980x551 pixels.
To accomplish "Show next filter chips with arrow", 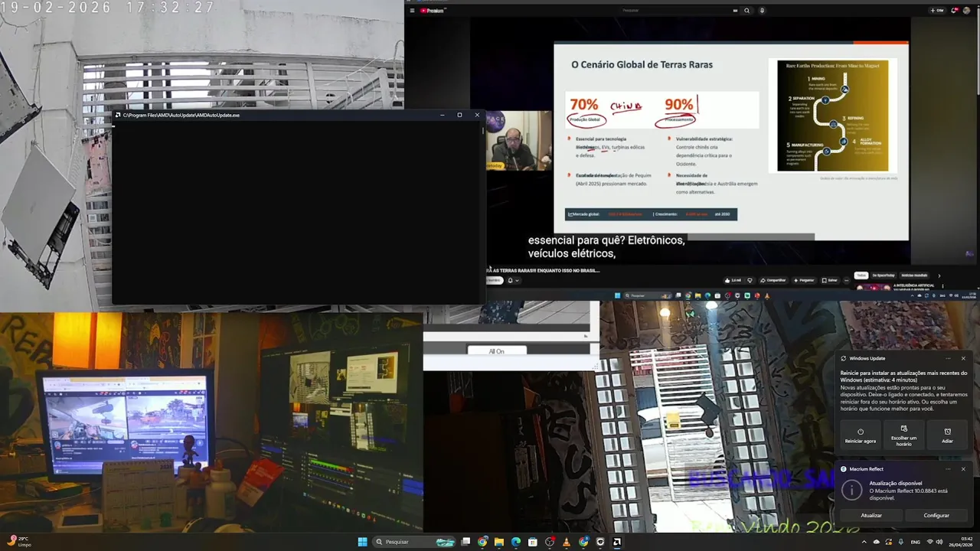I will tap(939, 275).
